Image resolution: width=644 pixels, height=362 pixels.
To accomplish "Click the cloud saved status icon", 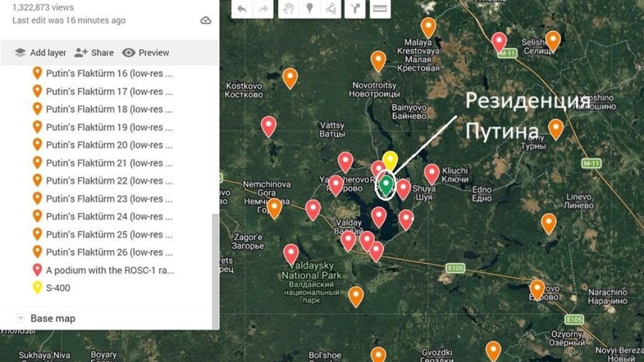I will coord(206,20).
